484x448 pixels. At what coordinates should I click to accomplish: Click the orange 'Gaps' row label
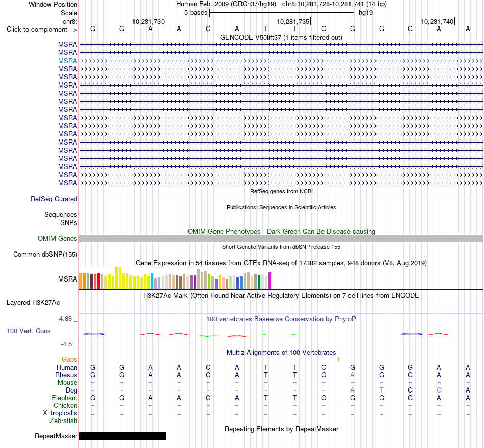tap(69, 360)
